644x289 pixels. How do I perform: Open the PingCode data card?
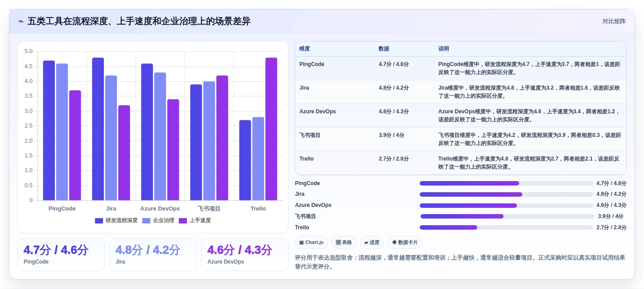click(x=61, y=255)
